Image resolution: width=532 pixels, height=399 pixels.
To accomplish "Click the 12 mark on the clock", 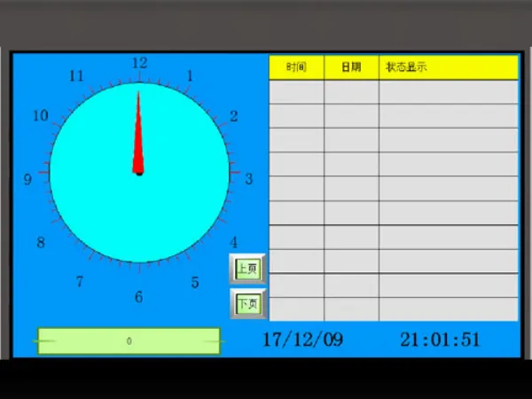I will 139,63.
